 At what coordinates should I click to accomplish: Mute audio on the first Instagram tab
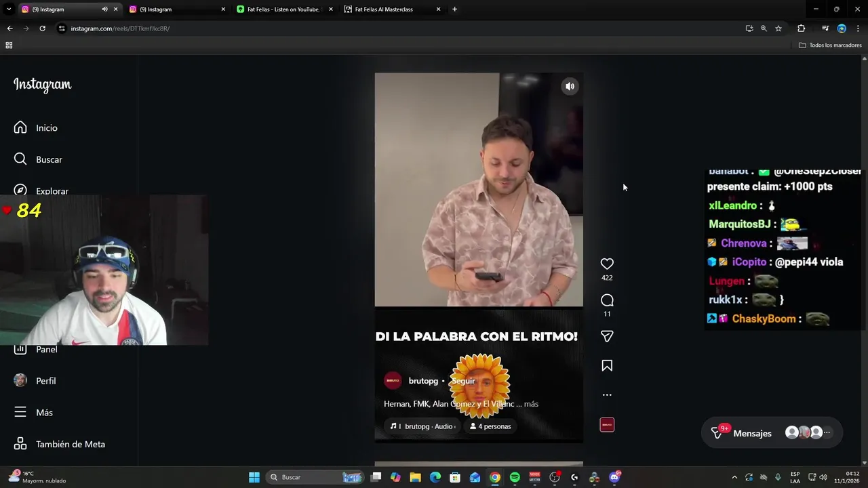[104, 9]
